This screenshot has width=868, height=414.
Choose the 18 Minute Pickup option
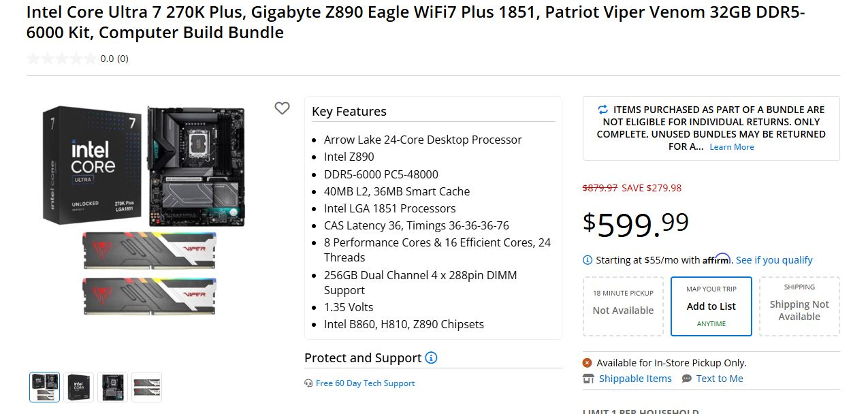(x=623, y=306)
